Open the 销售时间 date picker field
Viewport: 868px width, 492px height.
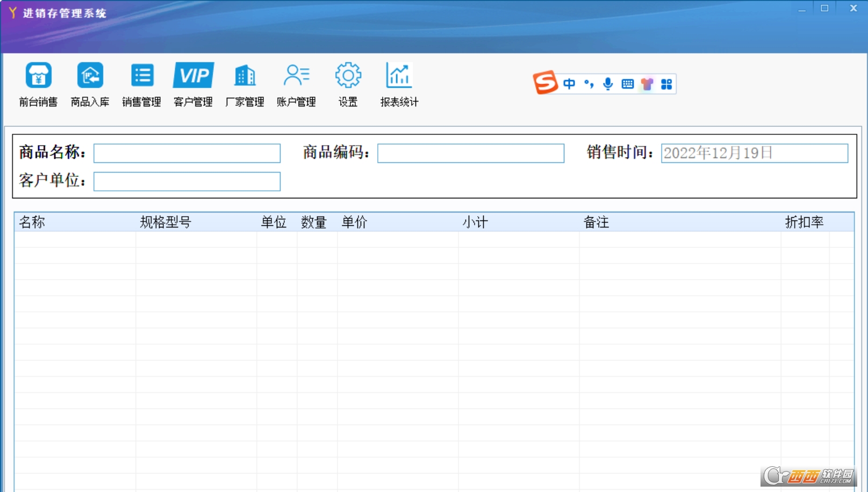coord(755,153)
